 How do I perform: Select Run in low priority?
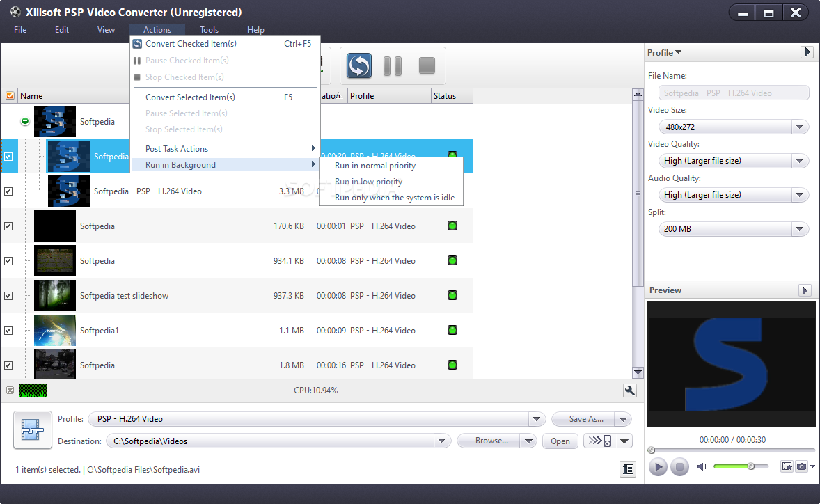391,182
